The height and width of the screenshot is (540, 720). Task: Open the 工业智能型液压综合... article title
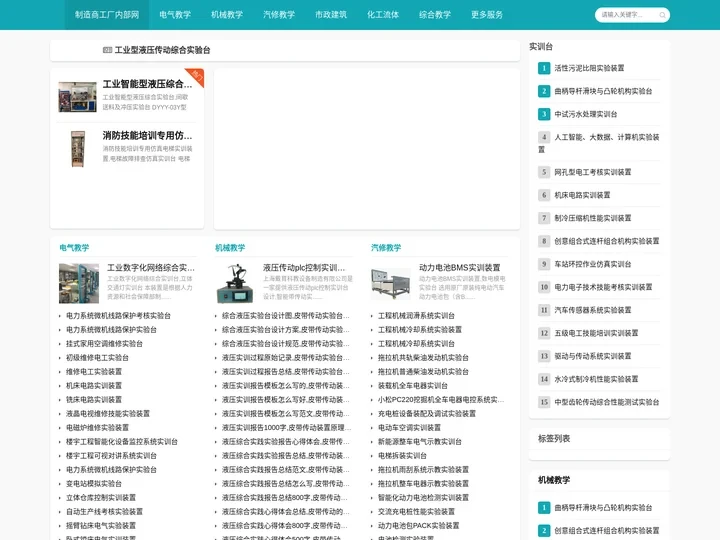coord(147,84)
